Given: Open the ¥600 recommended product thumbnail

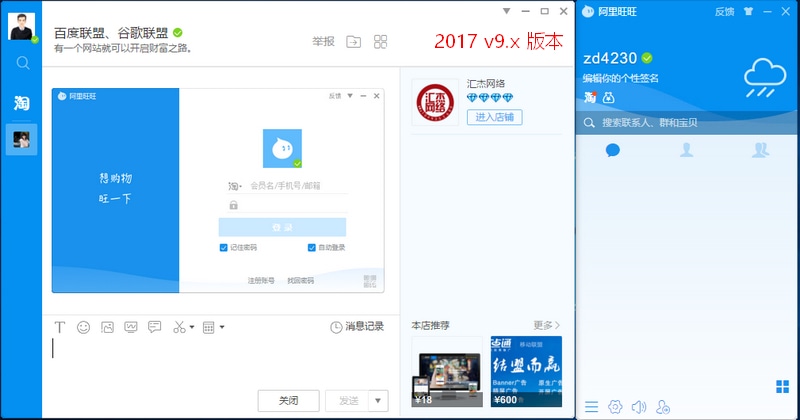Looking at the screenshot, I should (x=526, y=371).
